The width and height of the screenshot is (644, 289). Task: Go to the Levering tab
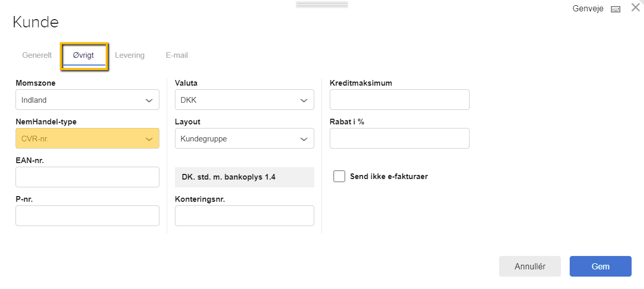(x=130, y=55)
